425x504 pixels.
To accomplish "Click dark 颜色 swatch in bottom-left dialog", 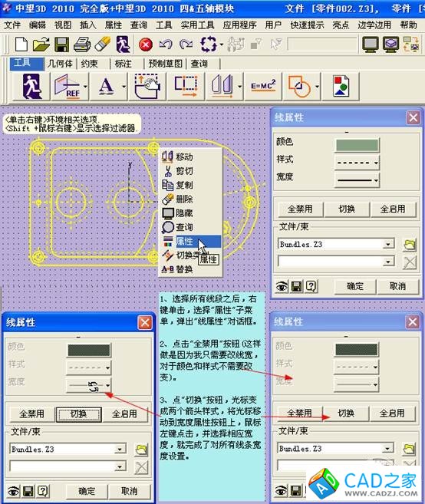I will (89, 351).
